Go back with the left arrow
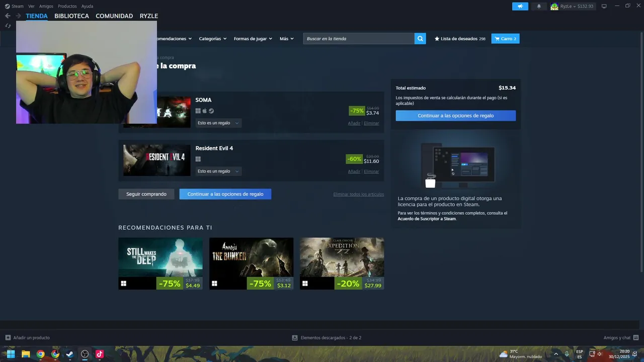 coord(8,16)
